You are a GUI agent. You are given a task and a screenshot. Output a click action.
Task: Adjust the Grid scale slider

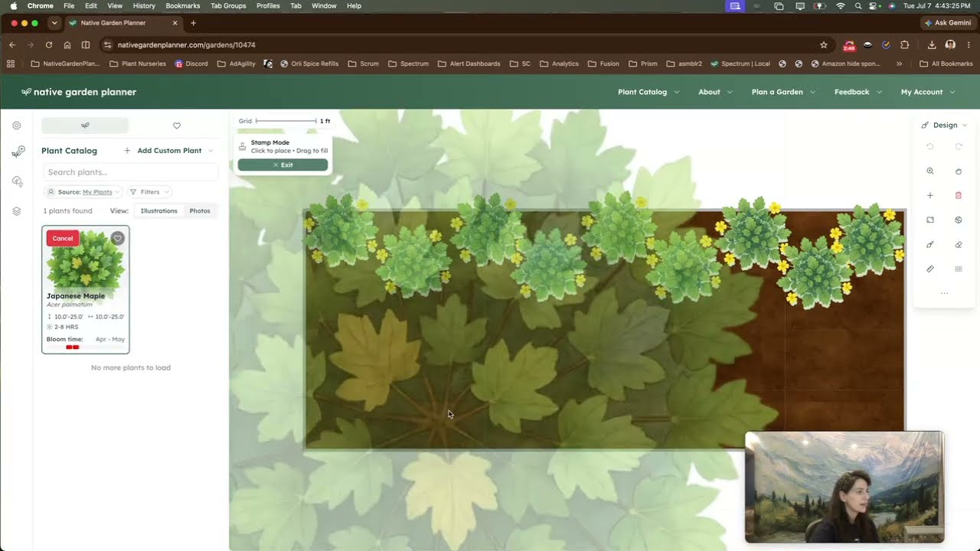pos(286,121)
